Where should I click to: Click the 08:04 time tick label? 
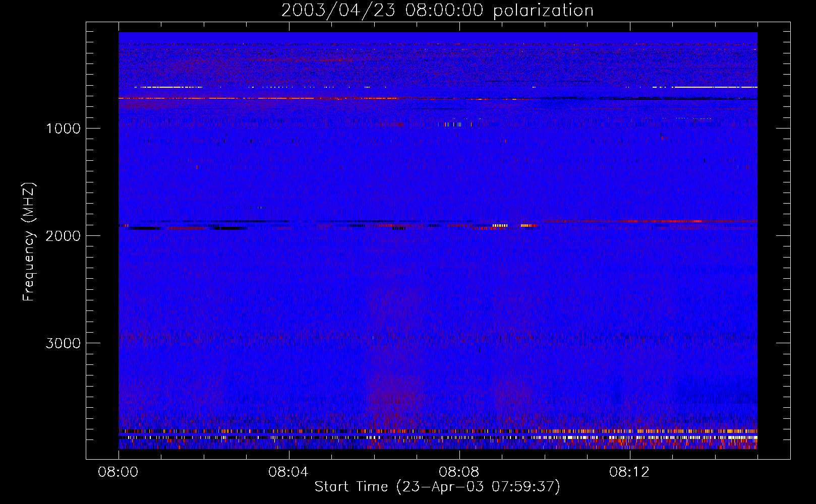click(288, 472)
